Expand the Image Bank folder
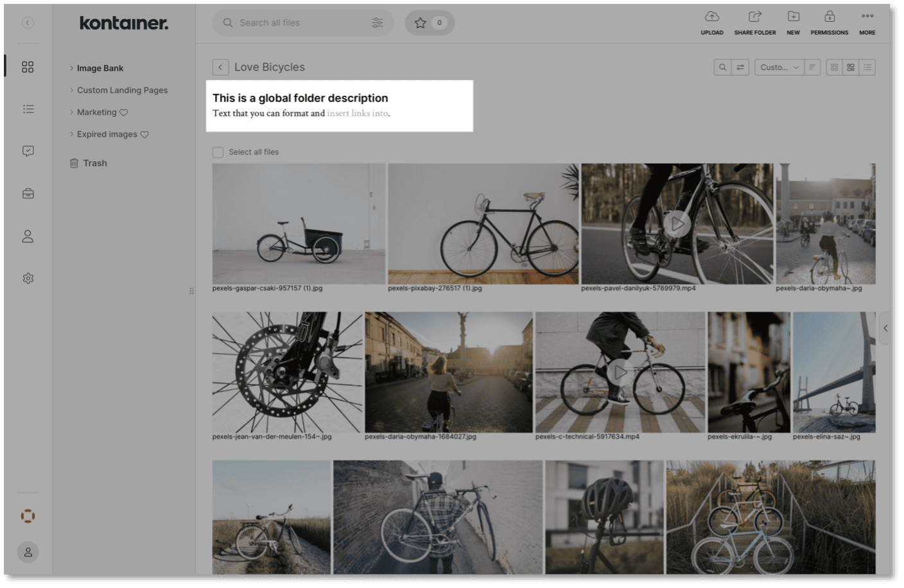This screenshot has height=588, width=904. point(71,68)
